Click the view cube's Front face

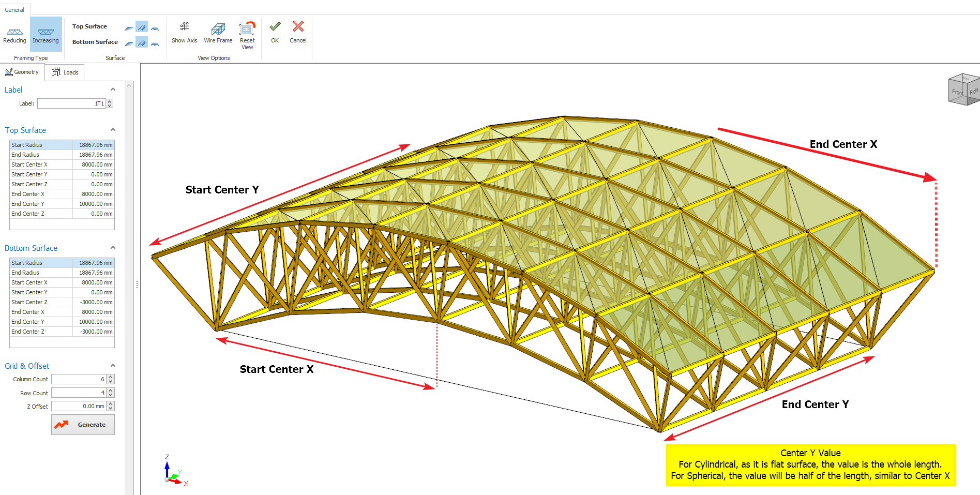[957, 92]
